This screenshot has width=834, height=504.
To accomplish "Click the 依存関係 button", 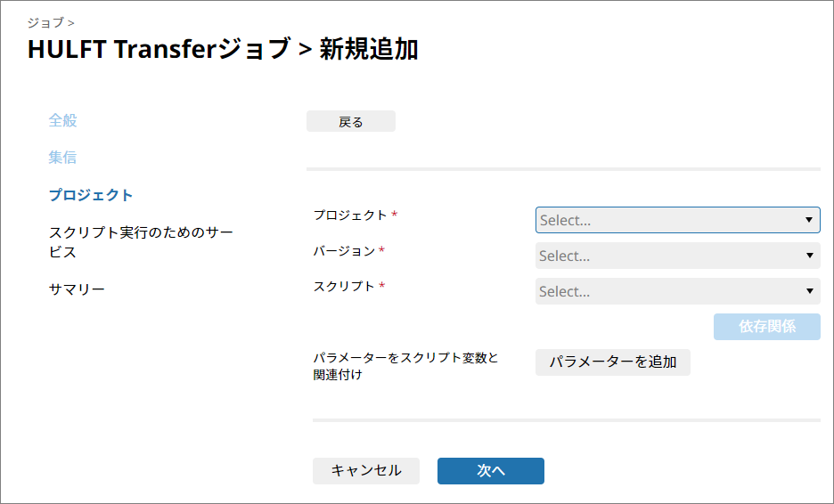I will [766, 327].
